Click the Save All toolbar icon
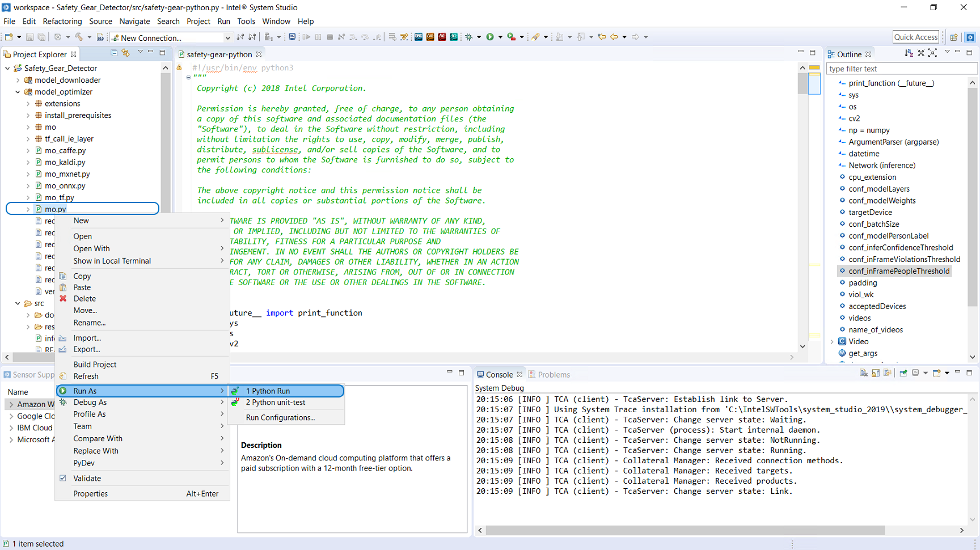 [41, 37]
